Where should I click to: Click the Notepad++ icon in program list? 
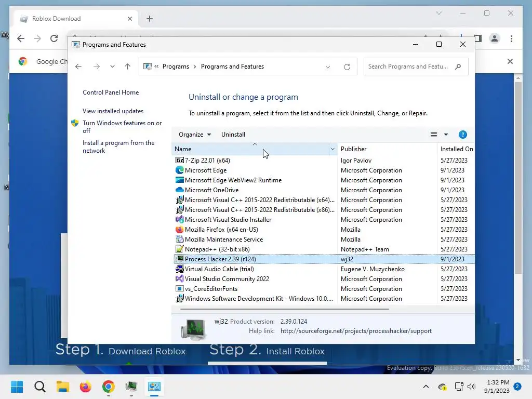pos(179,249)
